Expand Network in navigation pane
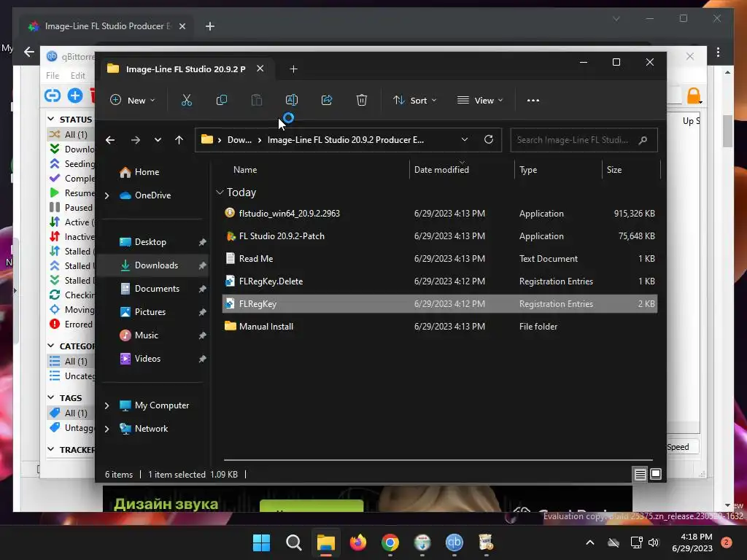Image resolution: width=747 pixels, height=560 pixels. click(x=107, y=429)
